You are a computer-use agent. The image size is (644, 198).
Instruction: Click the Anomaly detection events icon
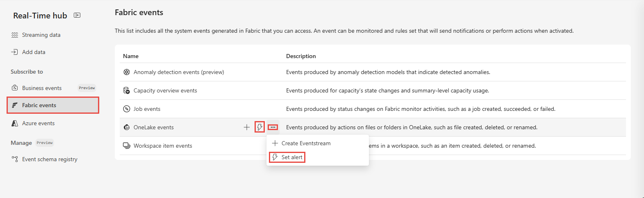tap(127, 72)
